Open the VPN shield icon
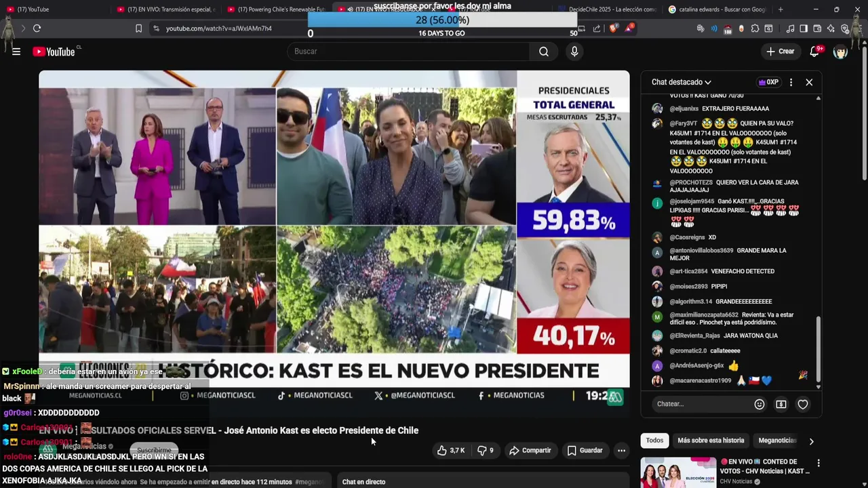Screen dimensions: 868x488 [x=845, y=28]
